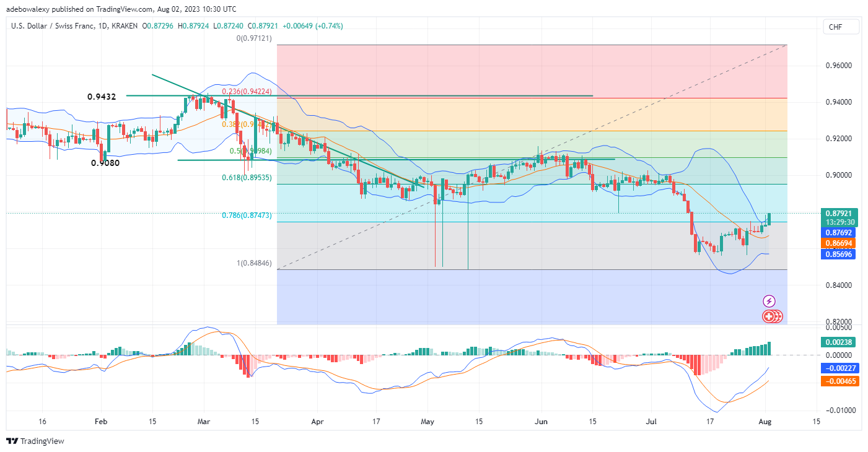Click the Feb label on time axis
868x452 pixels.
[x=101, y=421]
